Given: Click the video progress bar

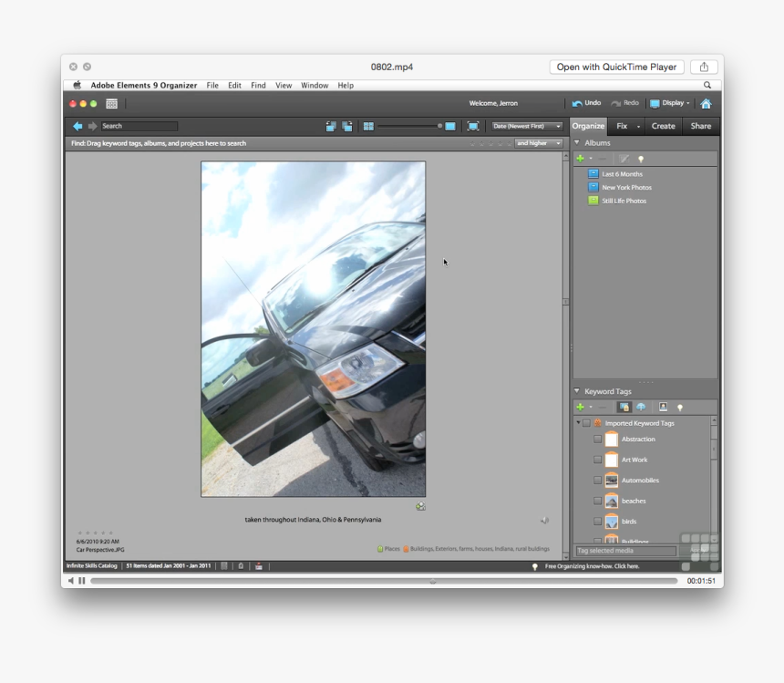Looking at the screenshot, I should (x=384, y=581).
